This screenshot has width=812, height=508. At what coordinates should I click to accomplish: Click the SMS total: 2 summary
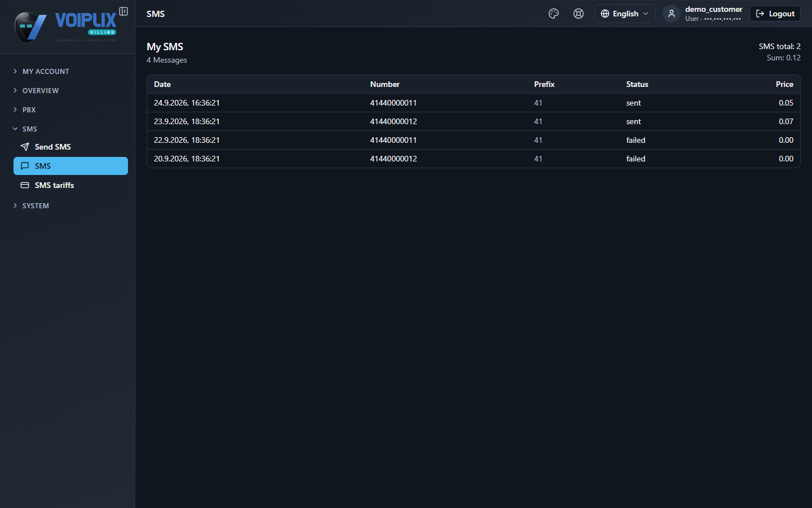pos(779,46)
